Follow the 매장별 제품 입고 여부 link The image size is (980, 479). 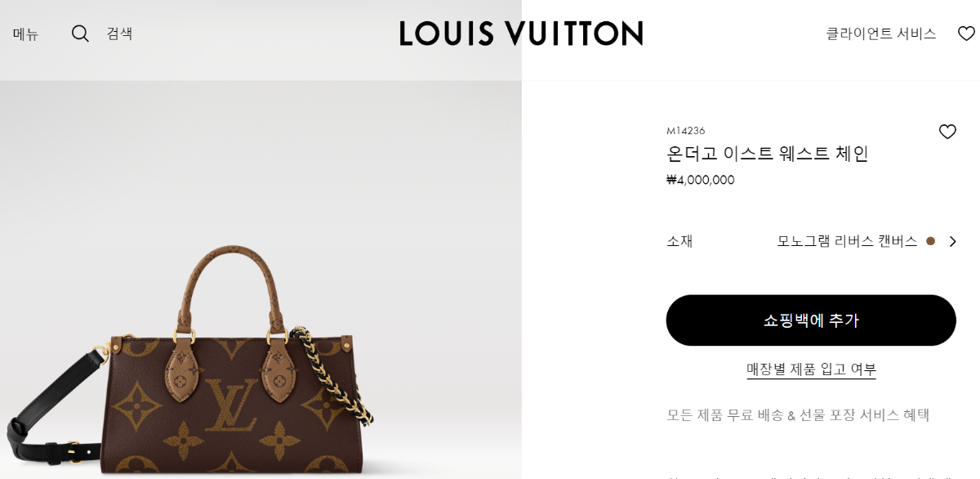pyautogui.click(x=811, y=369)
